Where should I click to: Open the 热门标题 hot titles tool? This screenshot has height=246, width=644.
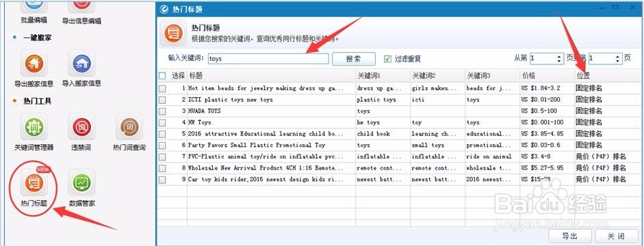34,182
